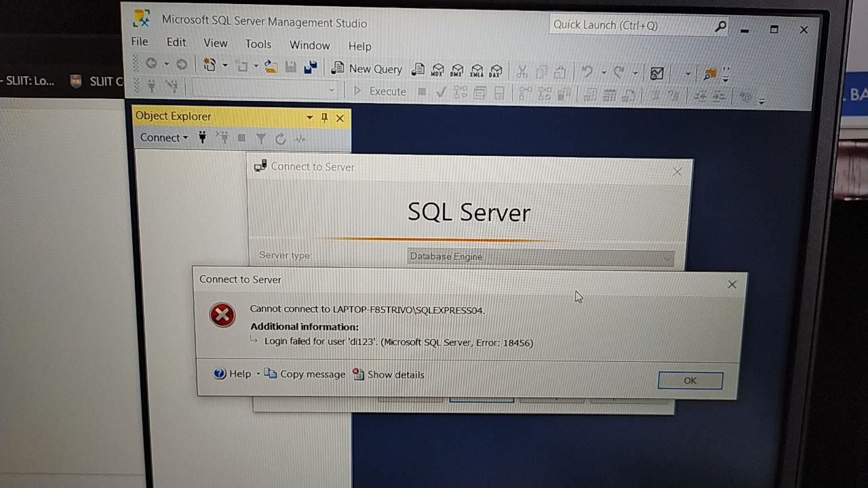Open the Window menu
This screenshot has width=868, height=488.
click(x=309, y=45)
